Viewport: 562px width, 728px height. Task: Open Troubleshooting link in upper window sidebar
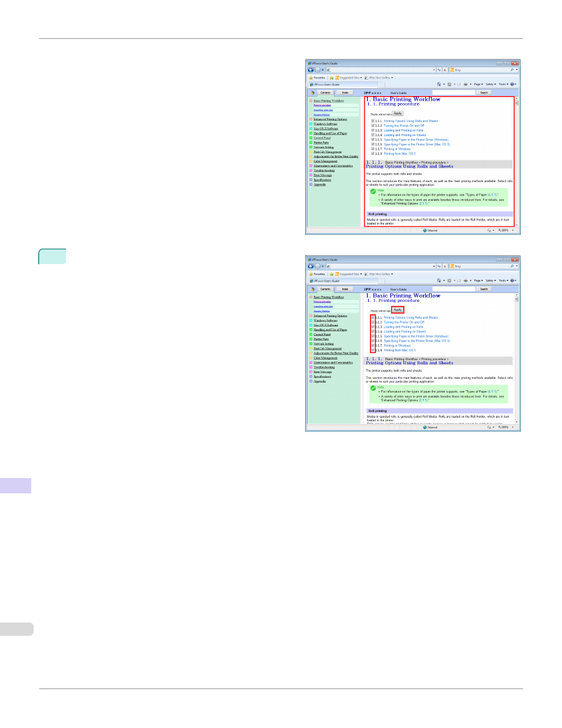[324, 170]
